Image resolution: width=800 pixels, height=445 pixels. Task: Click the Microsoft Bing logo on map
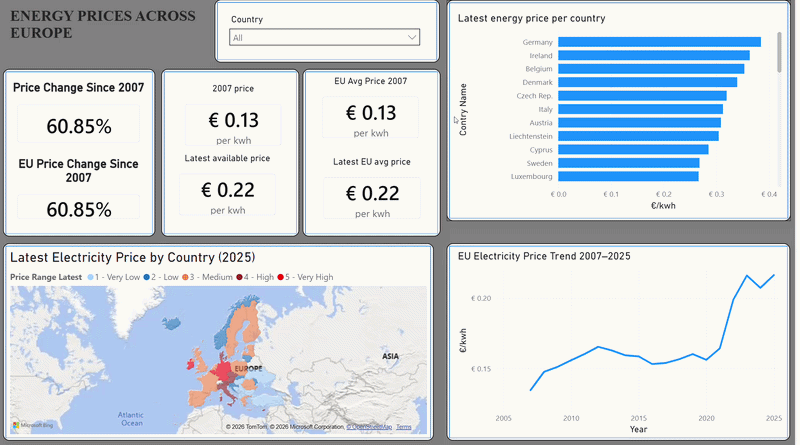[33, 425]
